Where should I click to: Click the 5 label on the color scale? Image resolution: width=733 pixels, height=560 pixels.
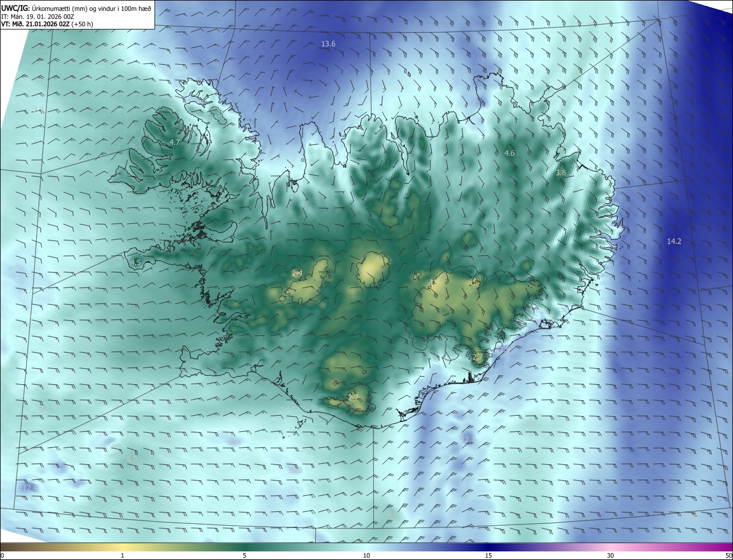pyautogui.click(x=245, y=555)
